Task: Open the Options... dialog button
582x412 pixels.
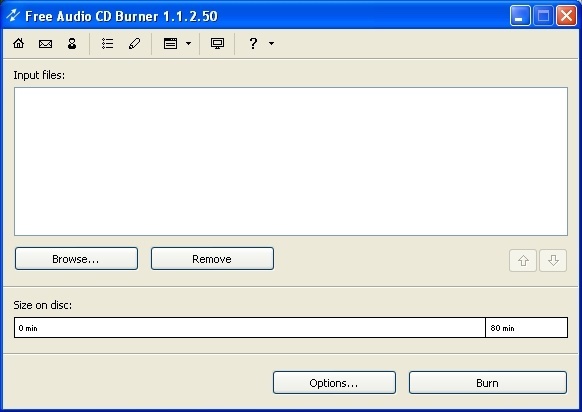Action: point(334,383)
